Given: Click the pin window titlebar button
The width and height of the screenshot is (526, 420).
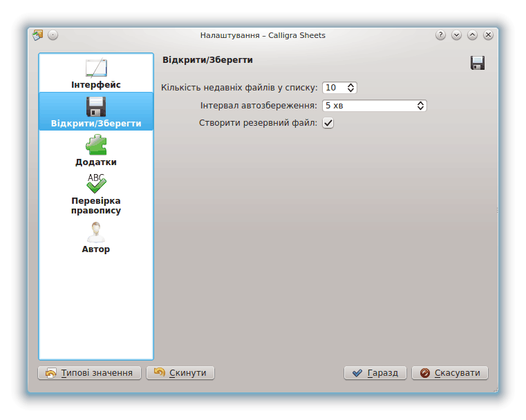Looking at the screenshot, I should 53,35.
